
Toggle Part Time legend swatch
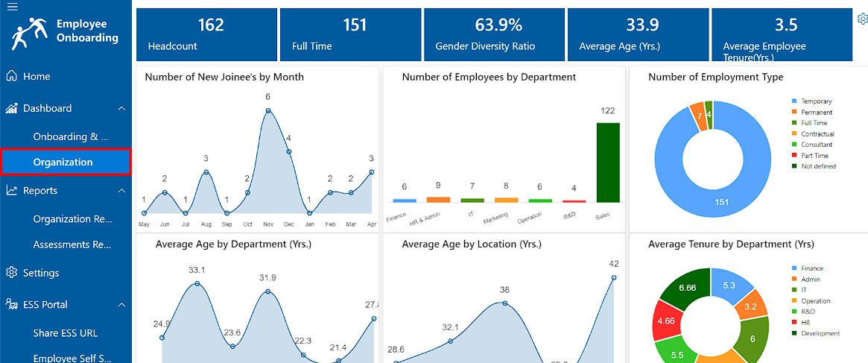794,155
